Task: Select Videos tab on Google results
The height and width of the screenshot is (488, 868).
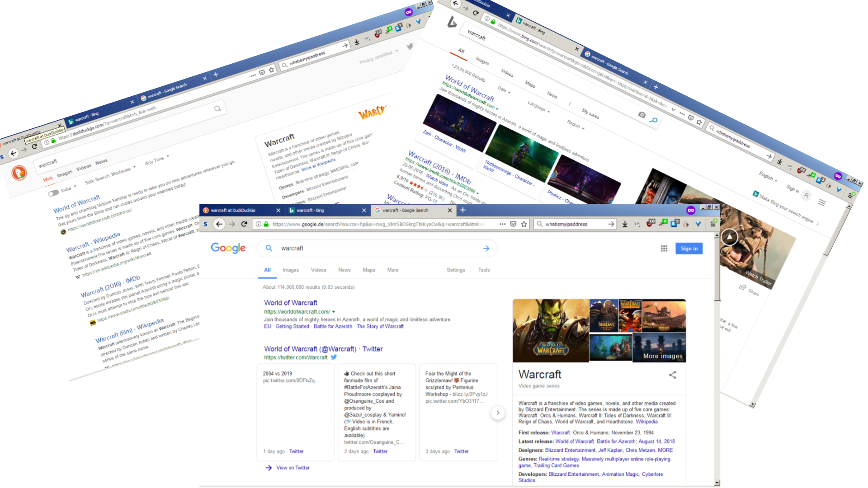Action: [318, 270]
